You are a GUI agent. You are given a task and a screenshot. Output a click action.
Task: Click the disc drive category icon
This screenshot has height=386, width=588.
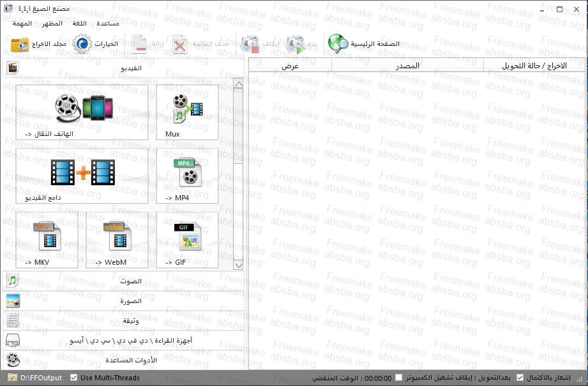point(13,340)
